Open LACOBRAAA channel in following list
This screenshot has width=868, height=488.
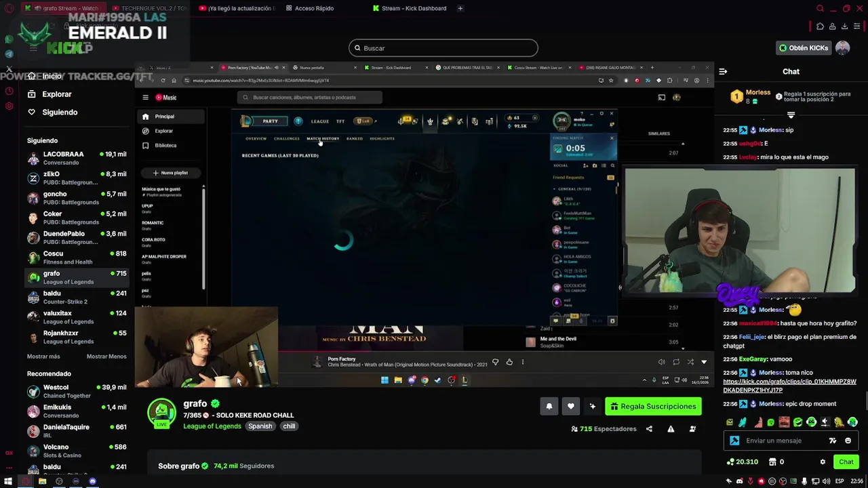77,158
